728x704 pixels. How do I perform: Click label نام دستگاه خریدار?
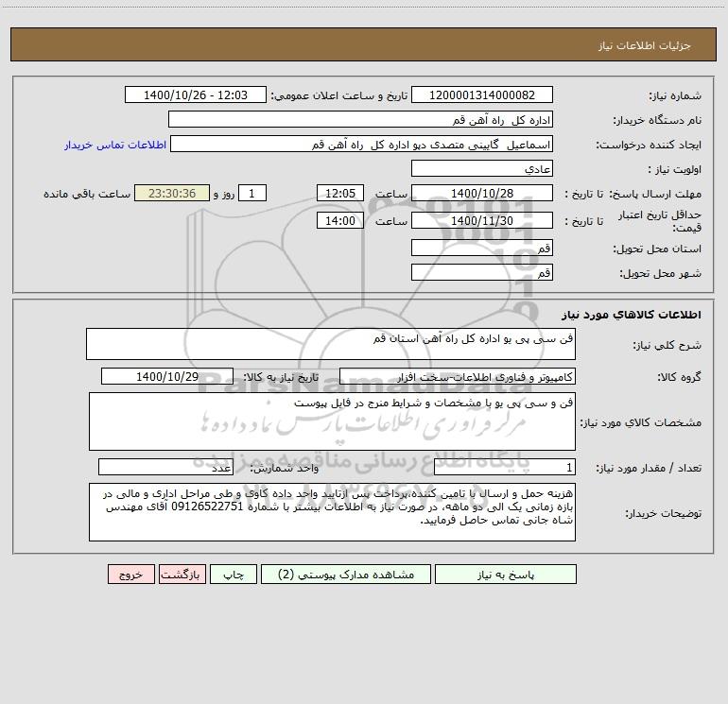coord(657,120)
